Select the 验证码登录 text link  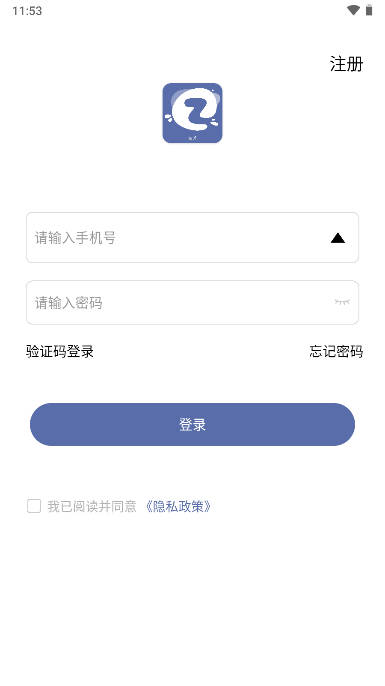[60, 351]
